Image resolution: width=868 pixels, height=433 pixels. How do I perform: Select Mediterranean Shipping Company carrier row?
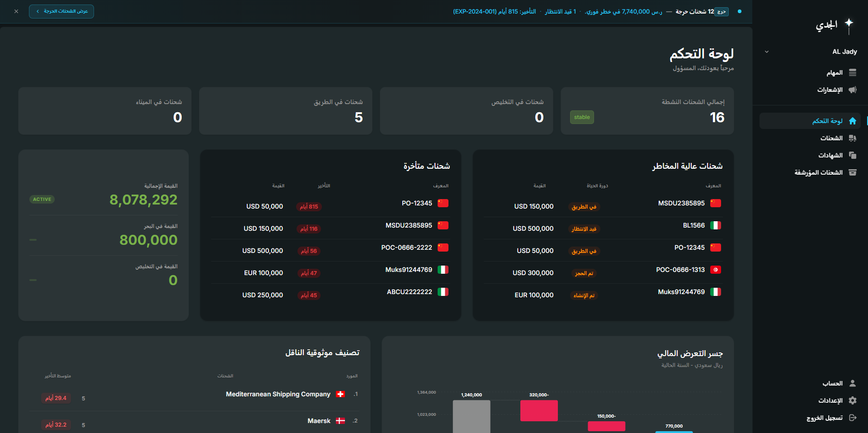point(194,397)
